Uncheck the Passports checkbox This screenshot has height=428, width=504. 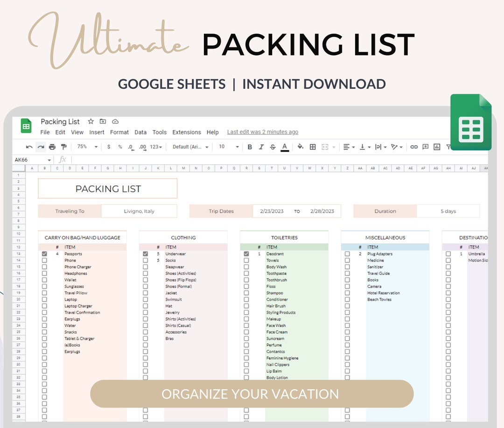[44, 253]
